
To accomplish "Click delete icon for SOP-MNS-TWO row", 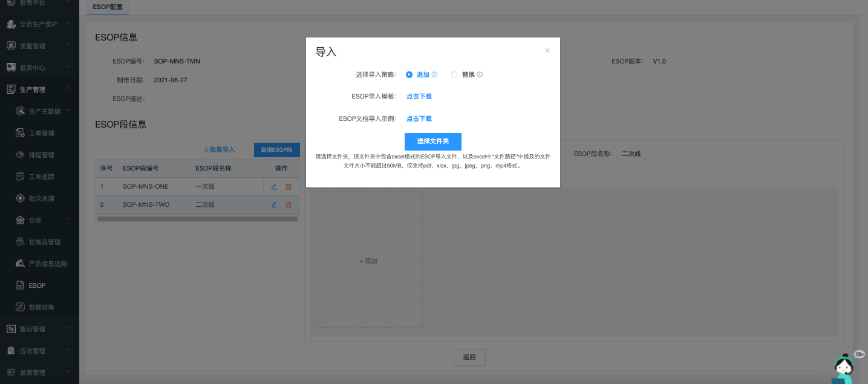I will [x=289, y=205].
